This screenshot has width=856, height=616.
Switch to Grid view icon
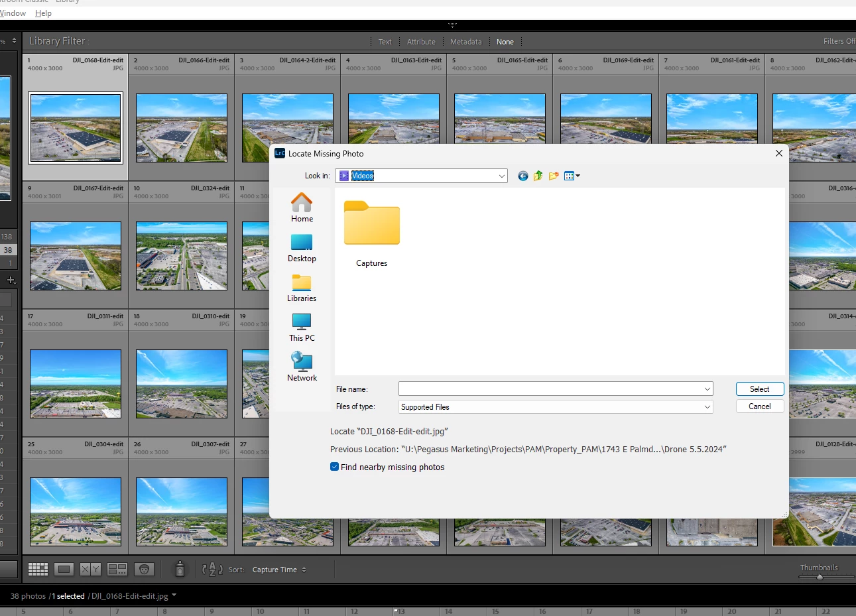(x=38, y=569)
